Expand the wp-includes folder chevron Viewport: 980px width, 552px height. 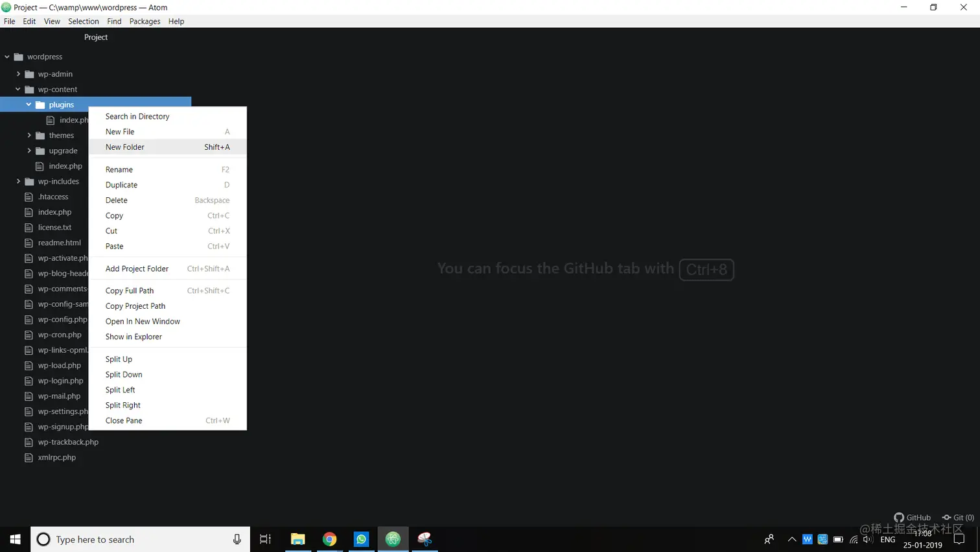pyautogui.click(x=18, y=182)
